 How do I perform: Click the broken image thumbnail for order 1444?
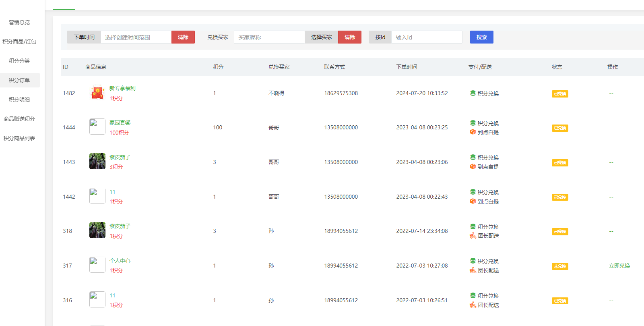tap(97, 127)
